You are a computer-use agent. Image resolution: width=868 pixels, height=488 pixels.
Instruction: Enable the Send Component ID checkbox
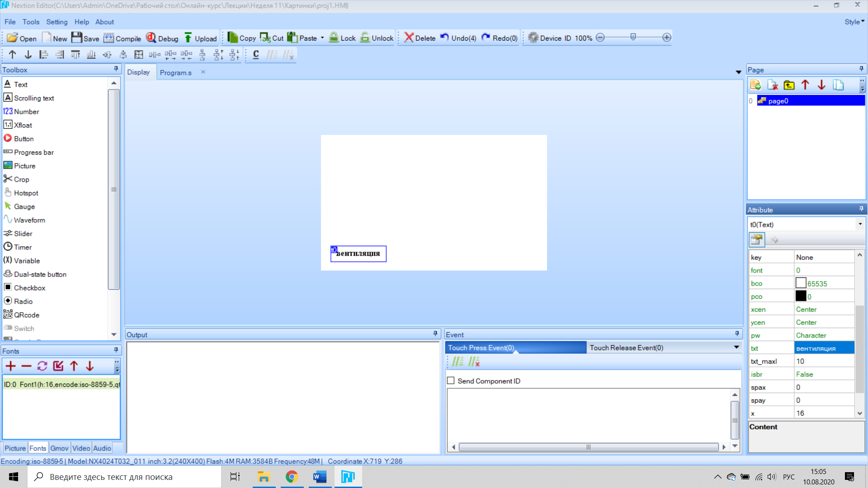[451, 381]
